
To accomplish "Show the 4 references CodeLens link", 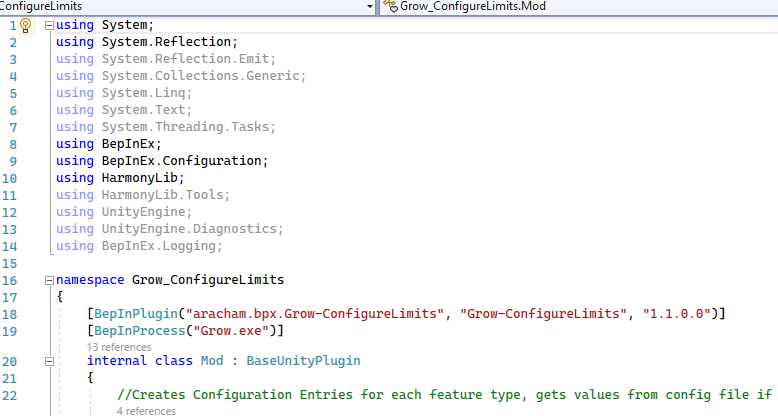I will coord(146,410).
